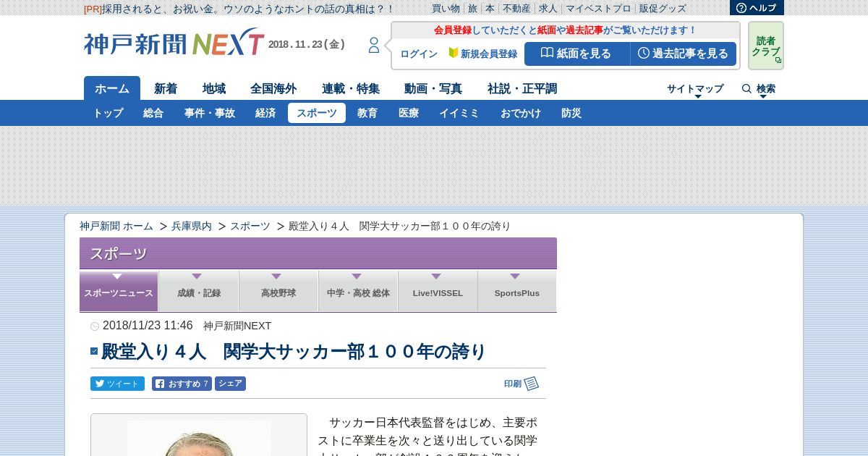Select the 地域 main tab
The height and width of the screenshot is (456, 868).
214,88
